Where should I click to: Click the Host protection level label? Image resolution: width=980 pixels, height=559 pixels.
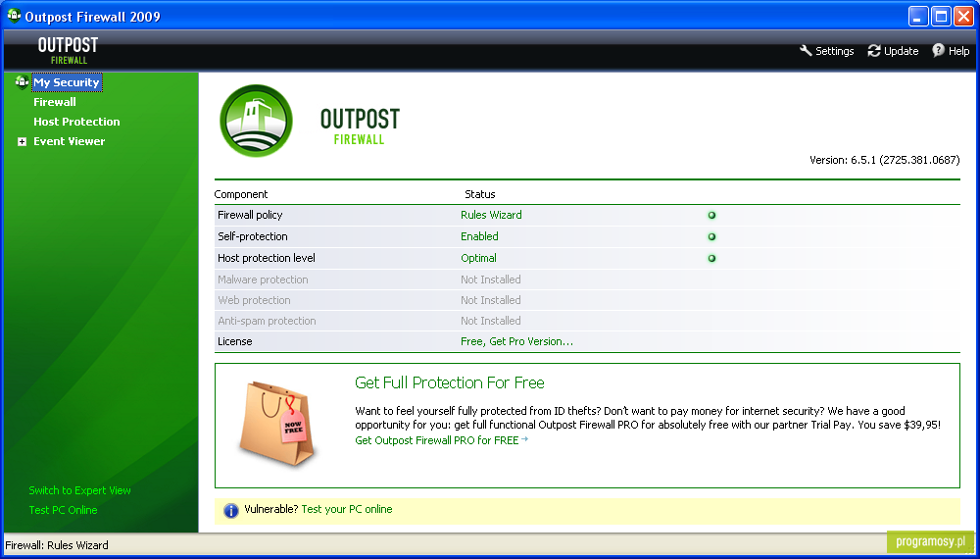click(x=267, y=258)
